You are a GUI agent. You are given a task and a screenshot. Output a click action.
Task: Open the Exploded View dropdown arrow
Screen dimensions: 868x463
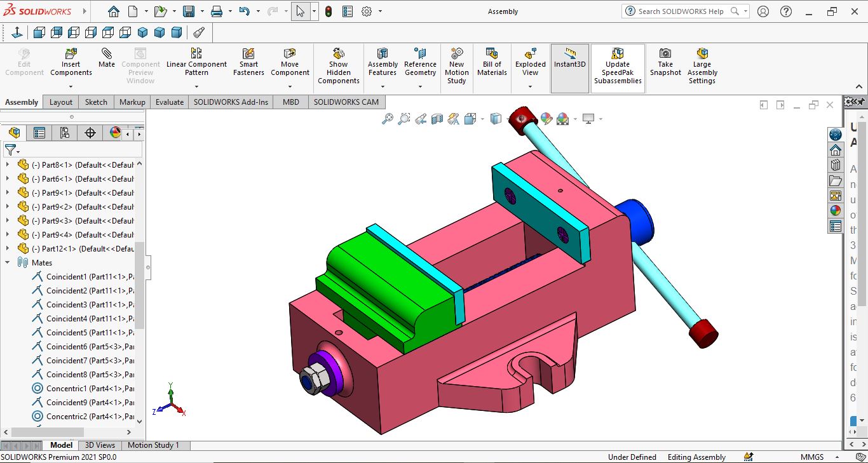coord(531,86)
